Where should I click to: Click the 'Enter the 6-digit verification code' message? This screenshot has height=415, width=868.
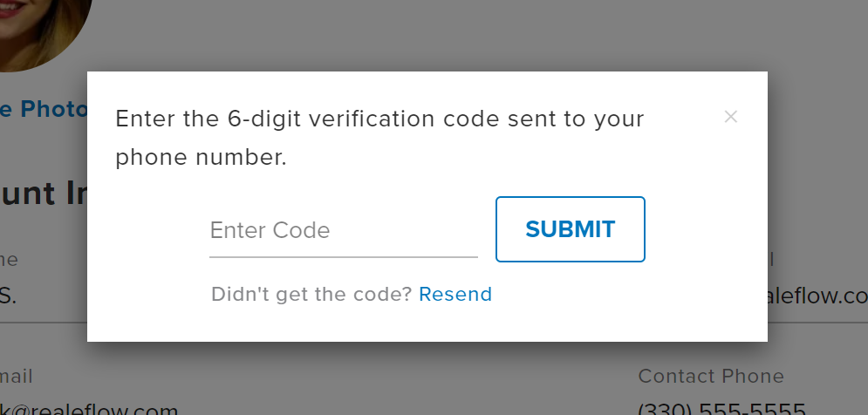pos(379,139)
